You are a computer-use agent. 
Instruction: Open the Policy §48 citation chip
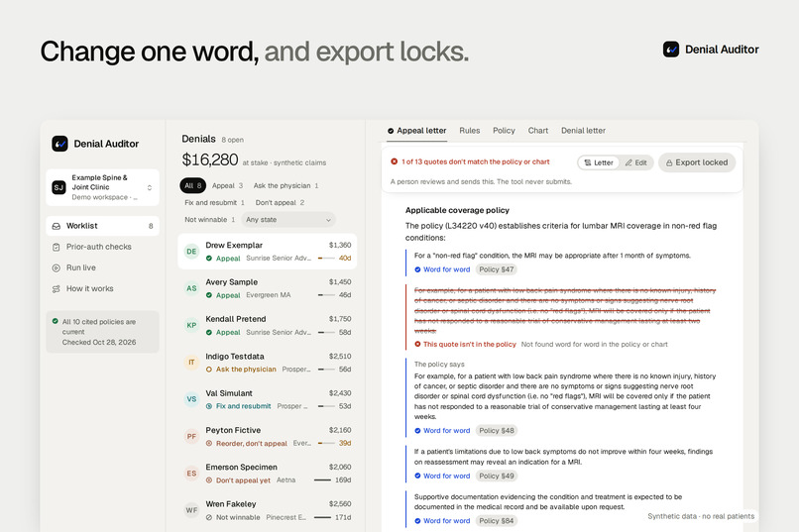click(x=497, y=431)
